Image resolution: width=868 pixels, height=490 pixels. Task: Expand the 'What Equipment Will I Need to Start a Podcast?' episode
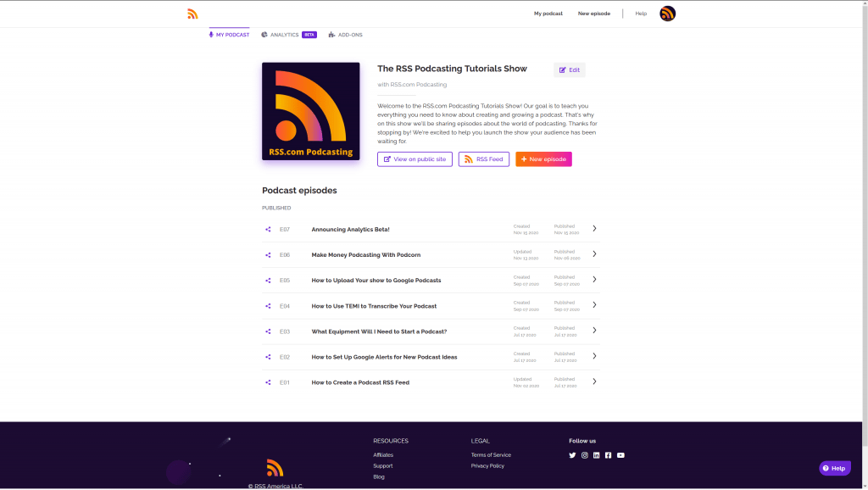594,331
